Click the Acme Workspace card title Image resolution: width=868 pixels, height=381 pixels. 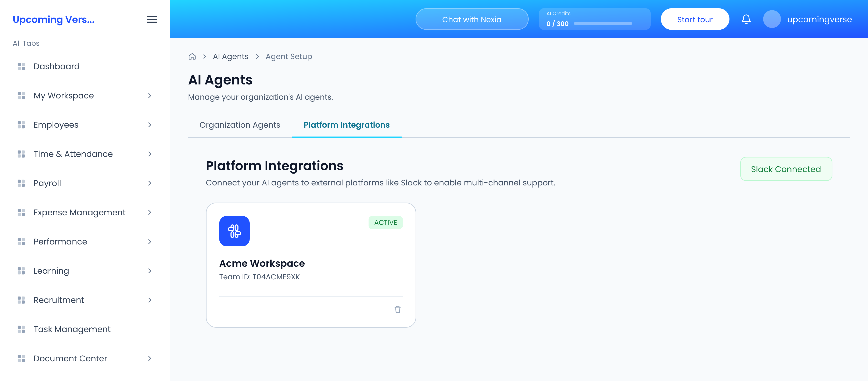(x=262, y=264)
